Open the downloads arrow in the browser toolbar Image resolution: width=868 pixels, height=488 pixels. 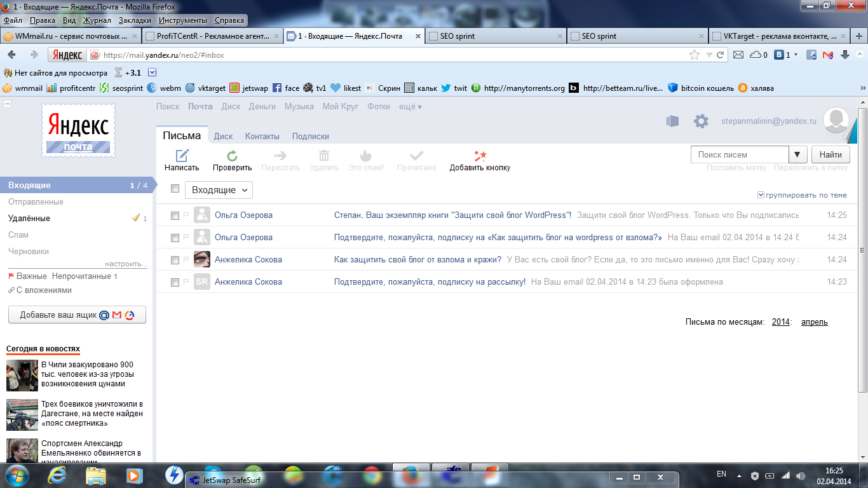pyautogui.click(x=845, y=55)
